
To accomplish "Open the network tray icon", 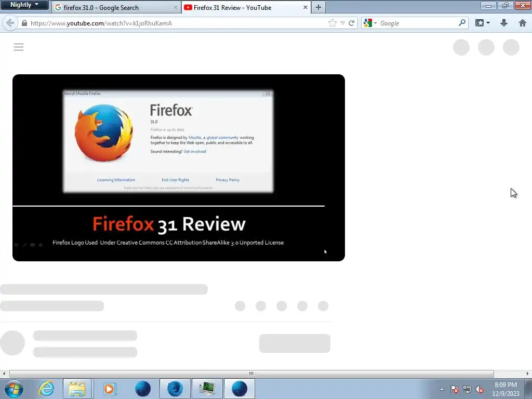I will [x=467, y=389].
